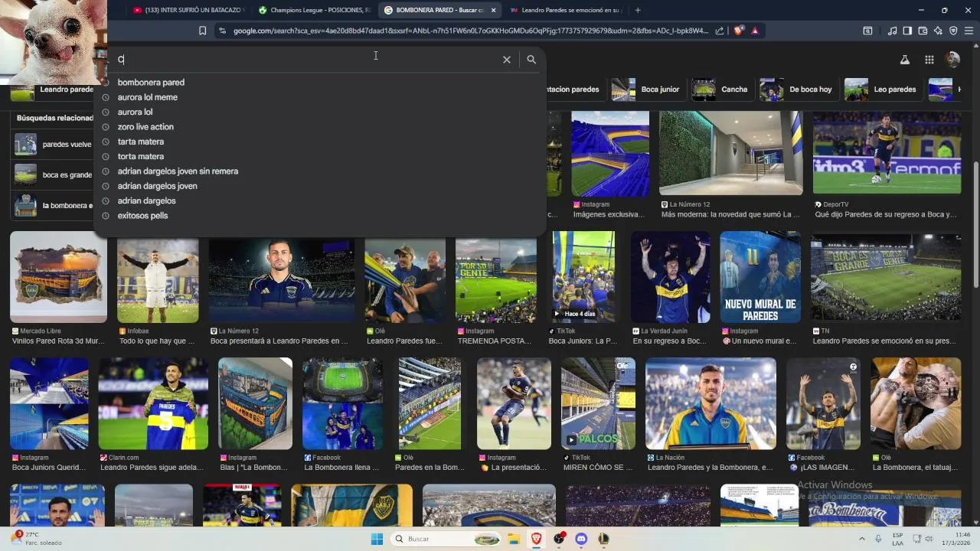Switch to the INTER SUFRIÓ UN BATACAZO tab
Image resolution: width=980 pixels, height=551 pixels.
click(189, 10)
